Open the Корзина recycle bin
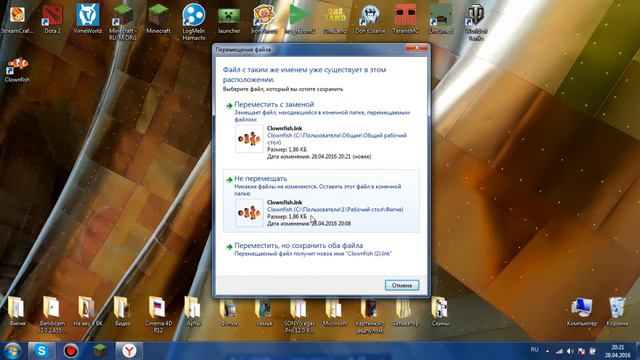 coord(617,312)
